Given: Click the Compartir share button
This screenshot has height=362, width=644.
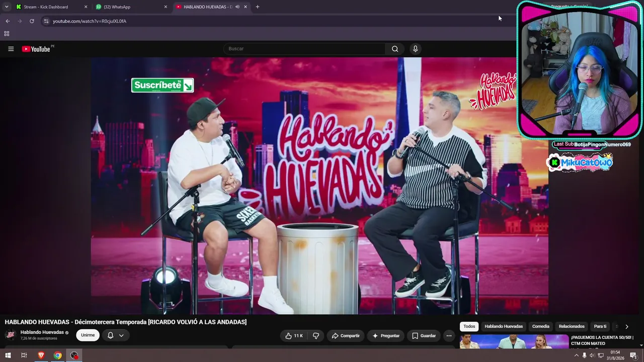Looking at the screenshot, I should (x=346, y=336).
